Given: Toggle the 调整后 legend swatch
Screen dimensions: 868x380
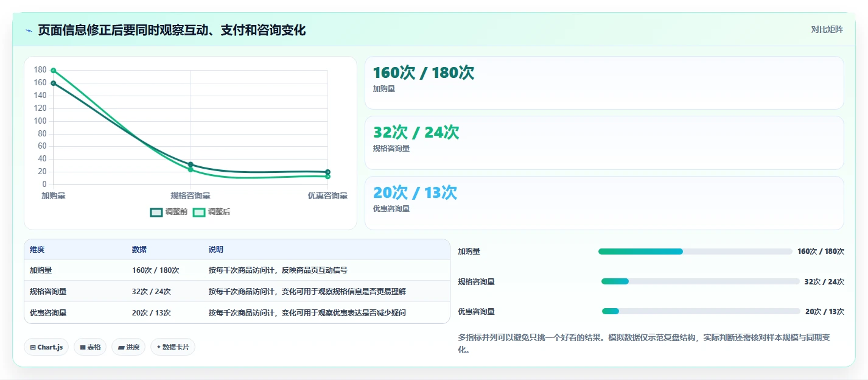Looking at the screenshot, I should pos(199,212).
